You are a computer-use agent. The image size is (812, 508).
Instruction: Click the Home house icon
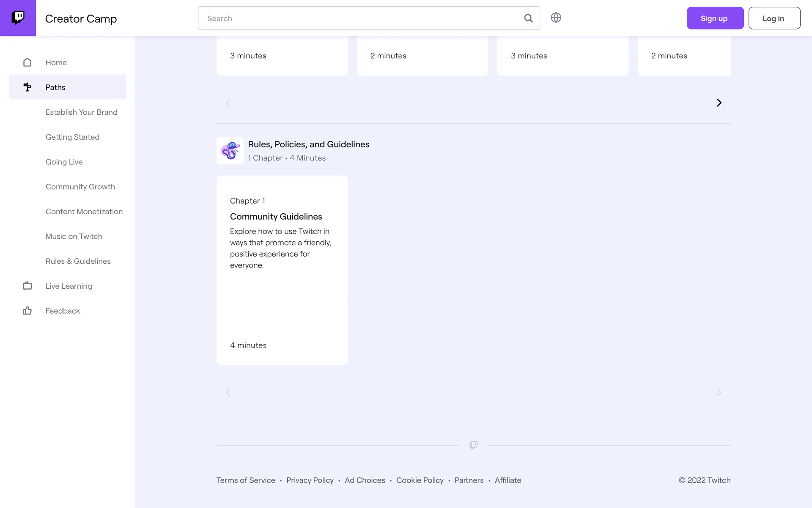point(27,63)
